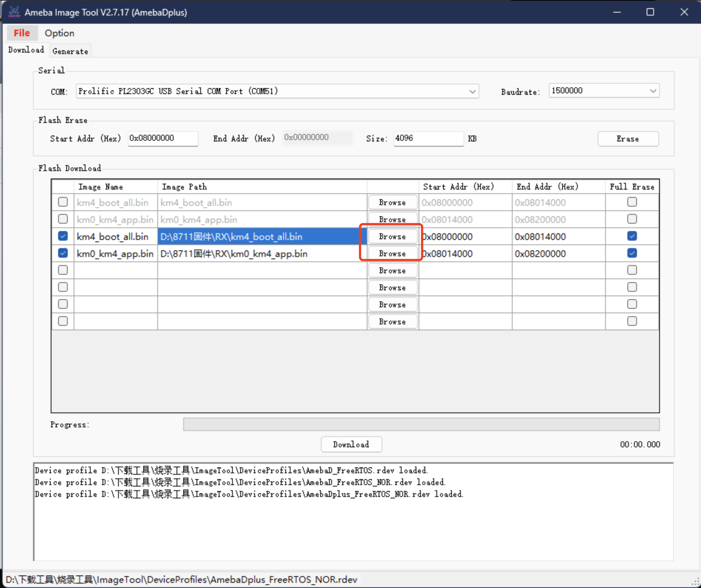The height and width of the screenshot is (588, 701).
Task: Select the highlighted km4_boot_all.bin image path cell
Action: click(262, 237)
